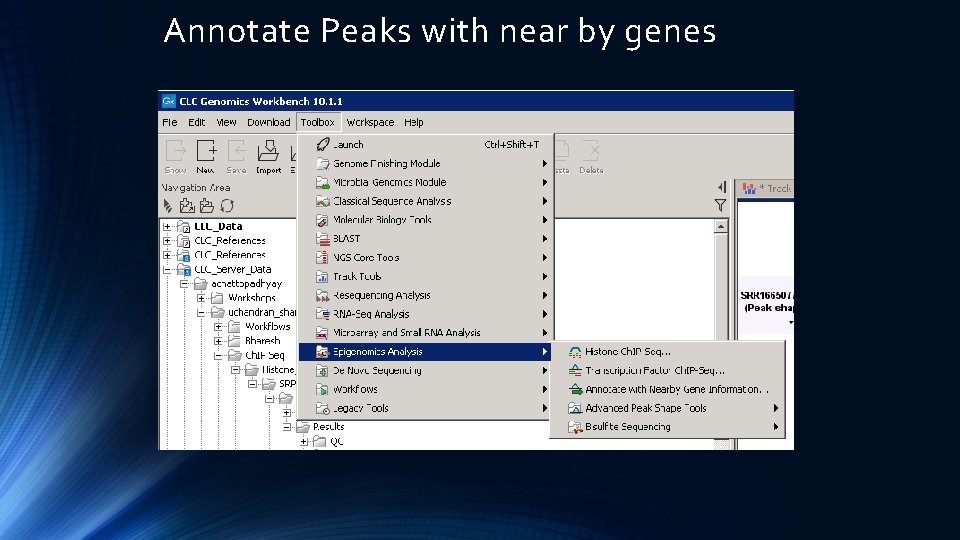This screenshot has width=960, height=540.
Task: Click the New document toolbar icon
Action: pos(206,151)
